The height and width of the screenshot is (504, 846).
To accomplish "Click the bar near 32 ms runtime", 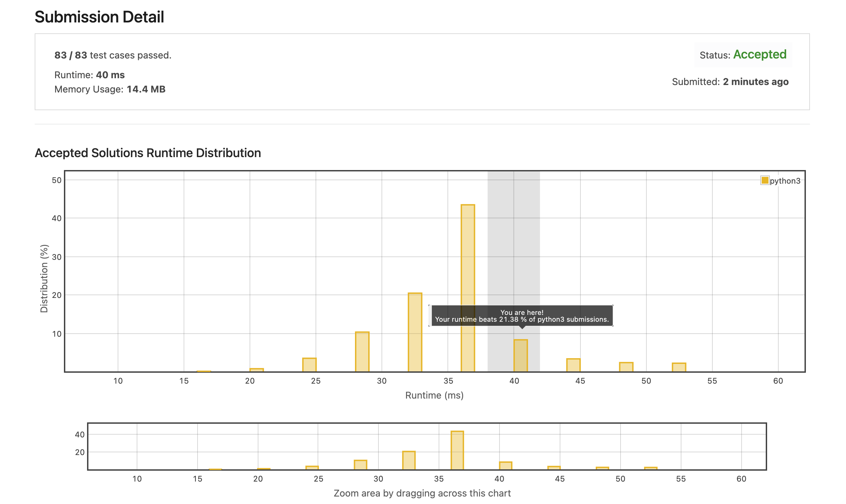I will 415,332.
